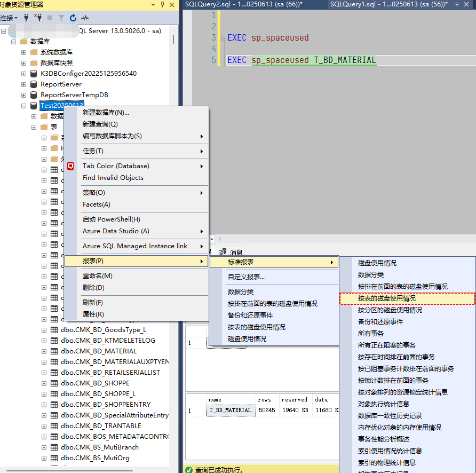Expand the 系统数据库 folder node
This screenshot has height=473, width=476.
[23, 52]
